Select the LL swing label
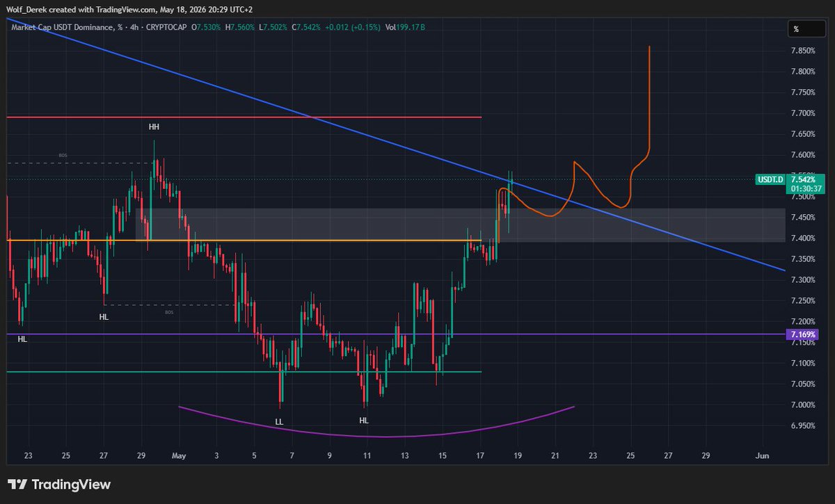The image size is (835, 504). click(280, 422)
